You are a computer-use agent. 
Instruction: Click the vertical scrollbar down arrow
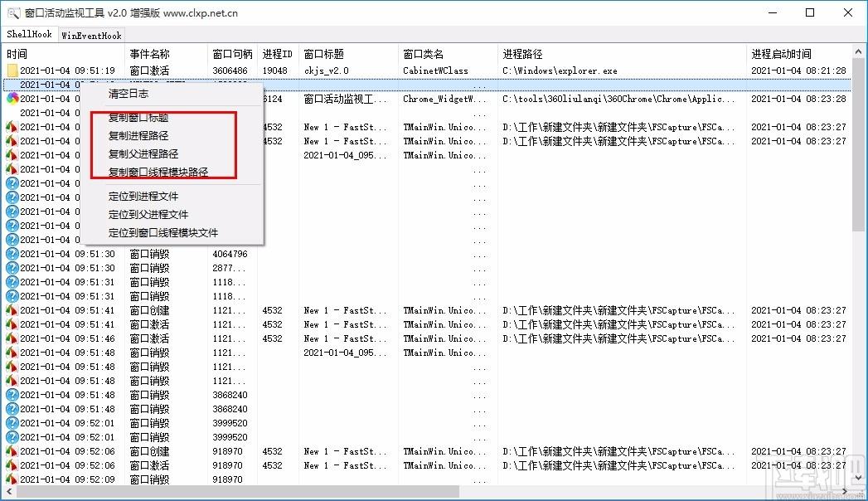pyautogui.click(x=858, y=478)
